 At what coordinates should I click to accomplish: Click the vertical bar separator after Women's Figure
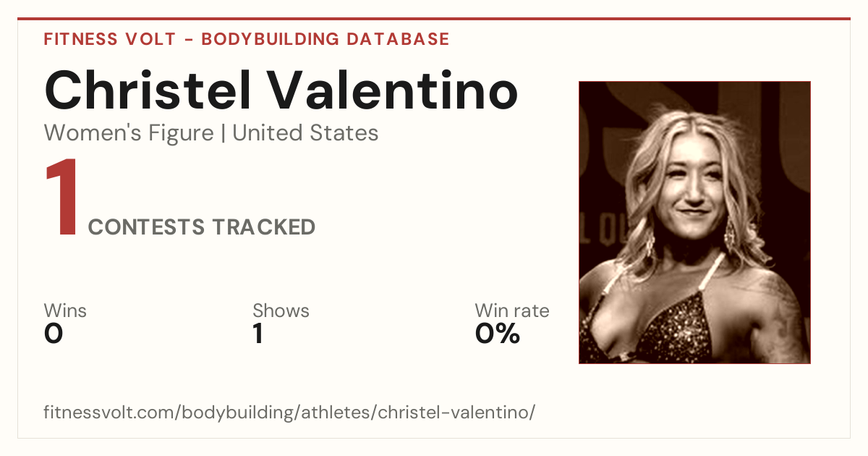224,133
